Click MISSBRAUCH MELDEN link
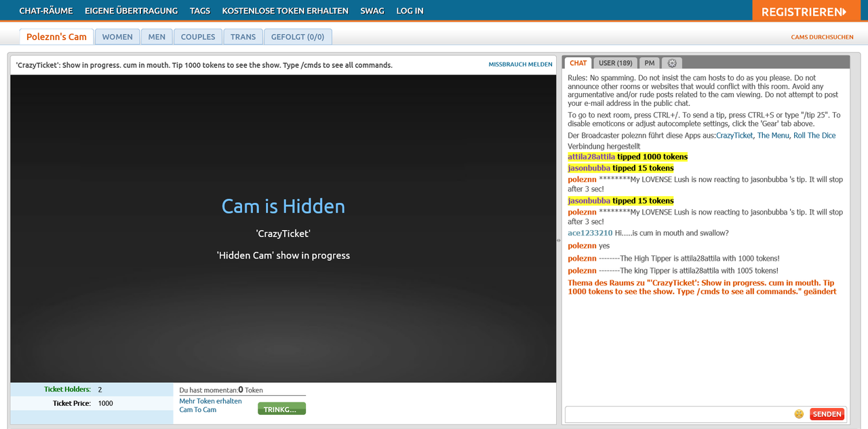This screenshot has width=868, height=429. click(520, 64)
